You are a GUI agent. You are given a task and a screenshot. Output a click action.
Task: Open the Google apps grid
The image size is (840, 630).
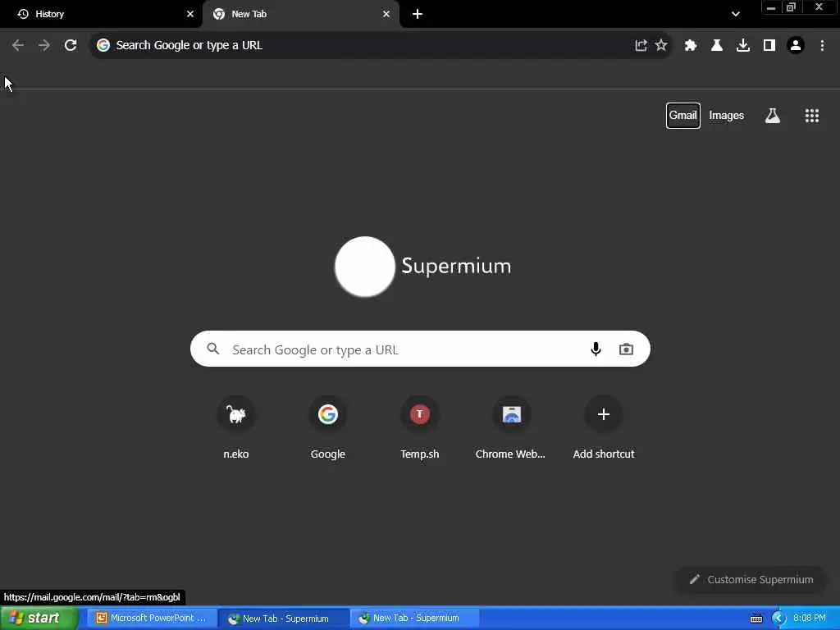point(811,115)
